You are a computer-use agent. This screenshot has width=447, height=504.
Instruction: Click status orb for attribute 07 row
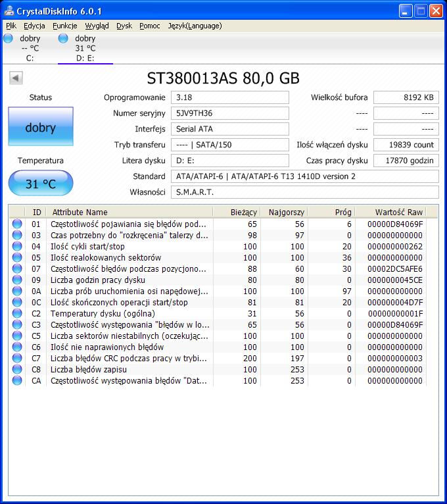(17, 268)
